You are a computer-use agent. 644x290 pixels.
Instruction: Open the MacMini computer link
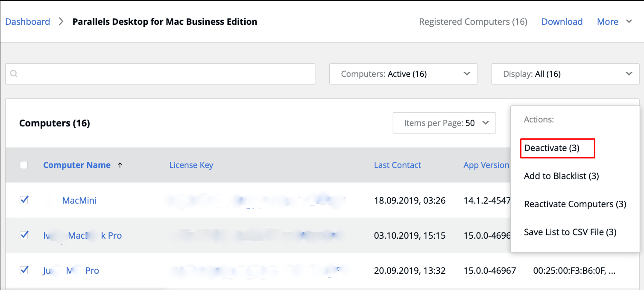point(79,200)
